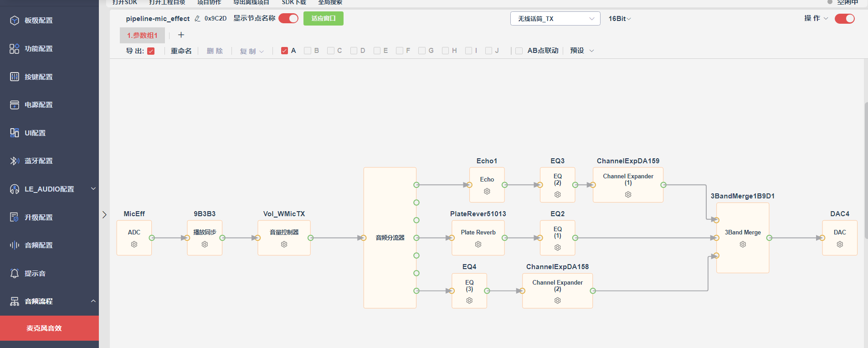Uncheck the 导出 checkbox
The image size is (868, 348).
pyautogui.click(x=151, y=51)
